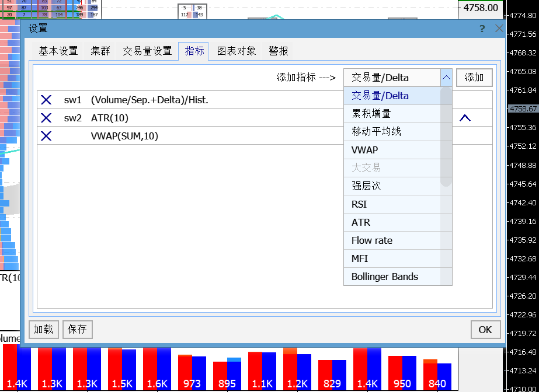Screen dimensions: 539x392
Task: Close the 设置 dialog window
Action: [498, 29]
